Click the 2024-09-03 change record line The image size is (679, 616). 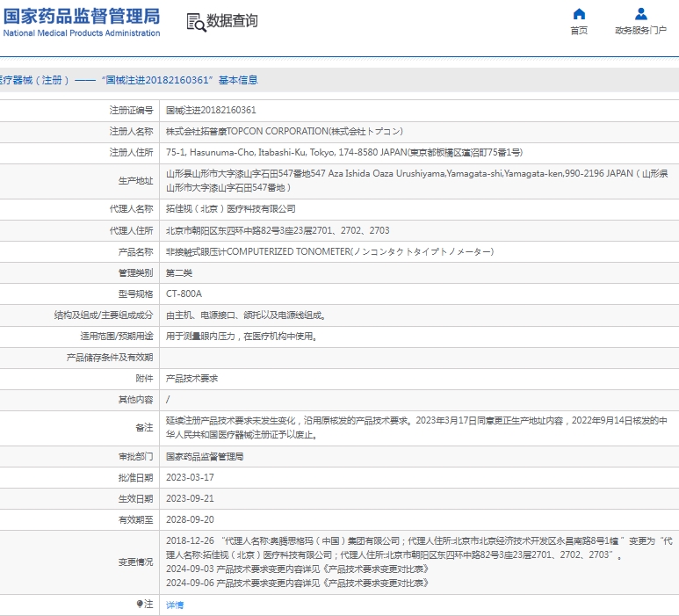[297, 569]
